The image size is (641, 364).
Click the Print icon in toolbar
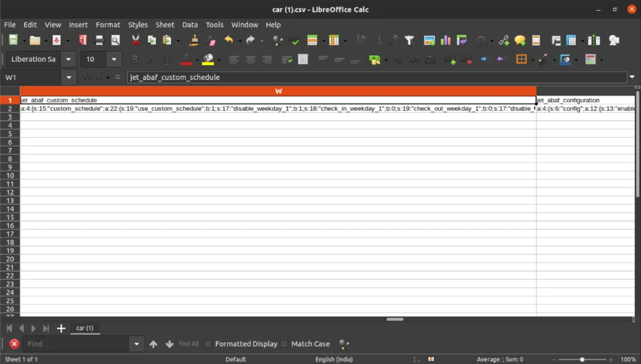pos(99,40)
